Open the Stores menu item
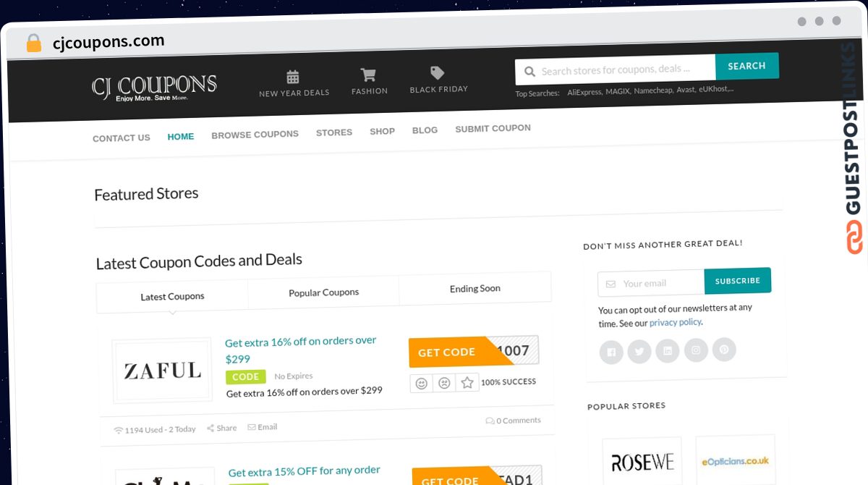 [334, 132]
